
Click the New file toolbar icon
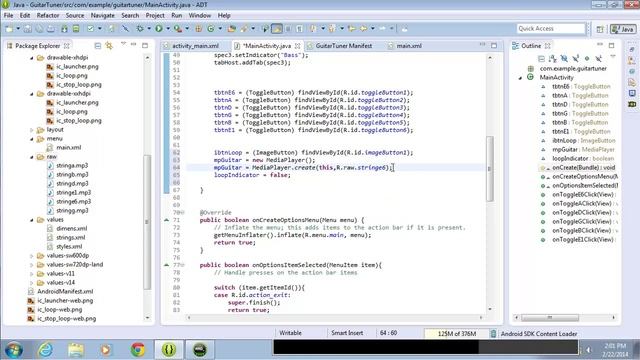click(9, 29)
